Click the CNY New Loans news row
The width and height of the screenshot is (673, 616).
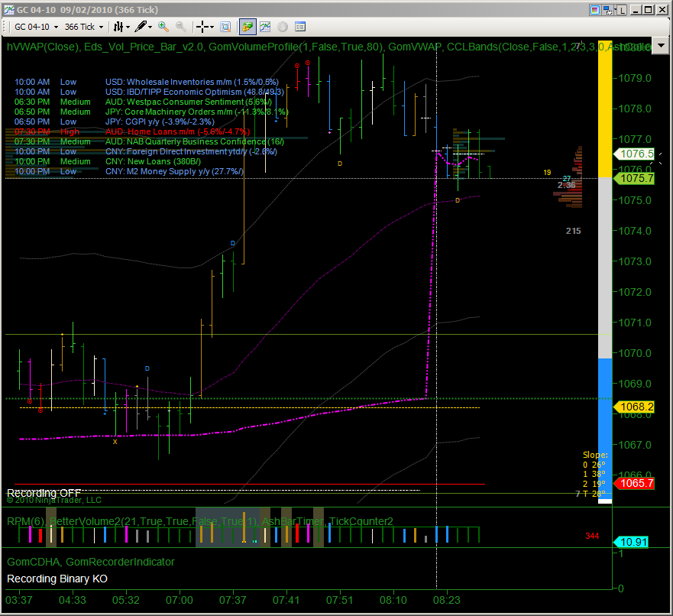107,161
